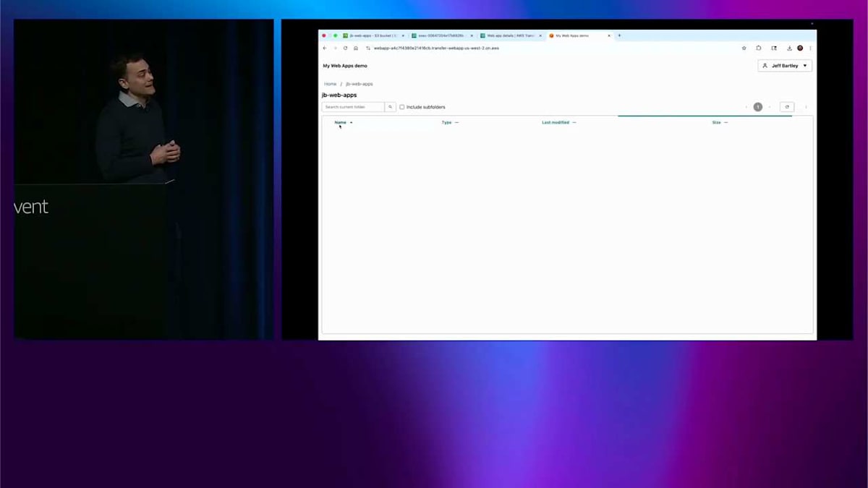
Task: Sort by the Last modified column
Action: (x=556, y=122)
